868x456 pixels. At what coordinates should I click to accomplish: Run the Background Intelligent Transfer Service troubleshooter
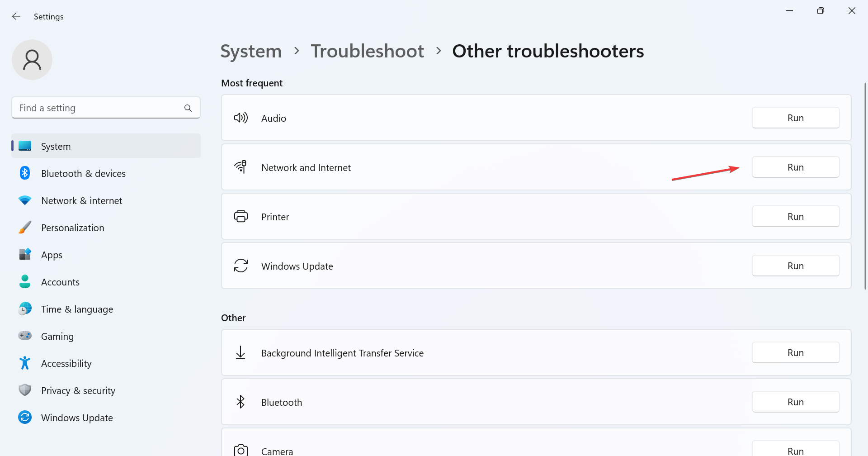(x=796, y=353)
